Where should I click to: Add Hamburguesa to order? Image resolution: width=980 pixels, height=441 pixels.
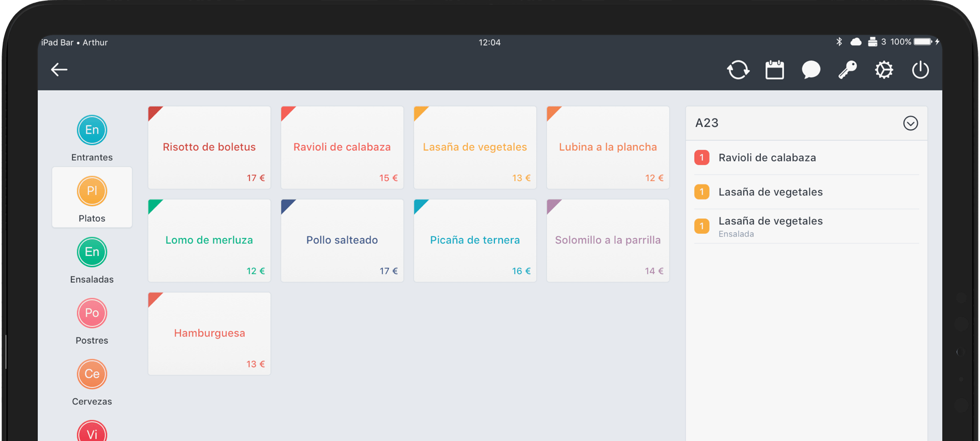click(x=209, y=334)
